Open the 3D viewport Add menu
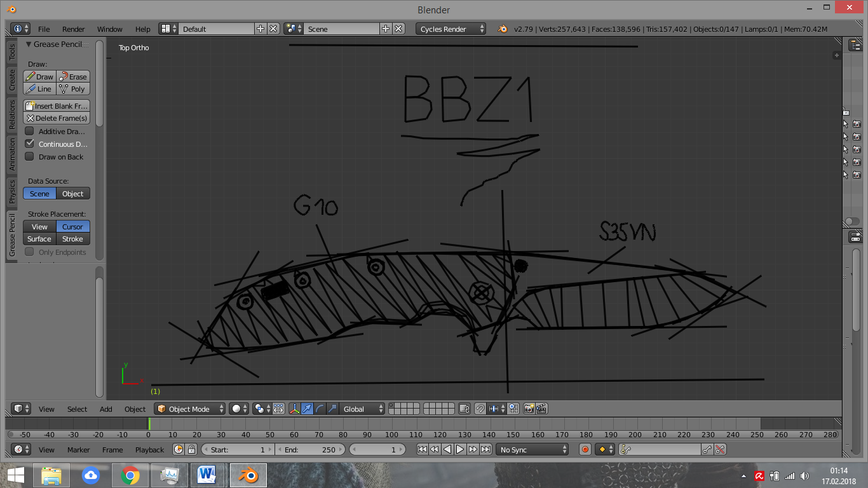The height and width of the screenshot is (488, 868). [106, 409]
